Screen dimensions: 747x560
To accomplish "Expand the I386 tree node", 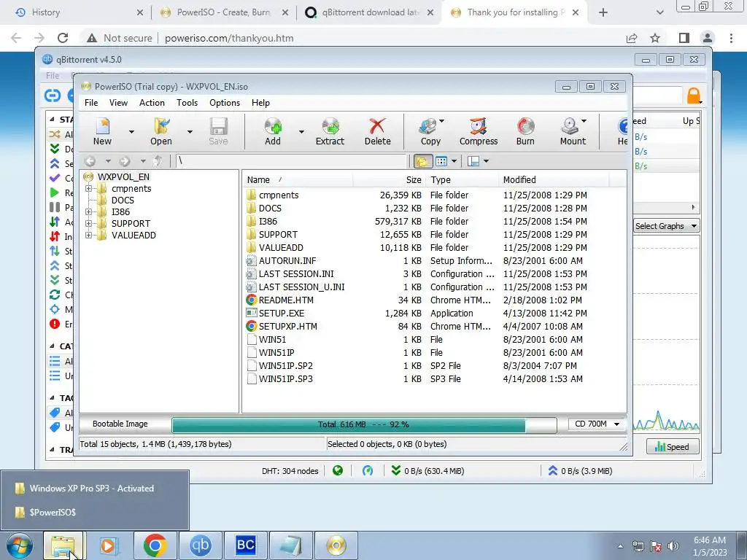I will [88, 212].
